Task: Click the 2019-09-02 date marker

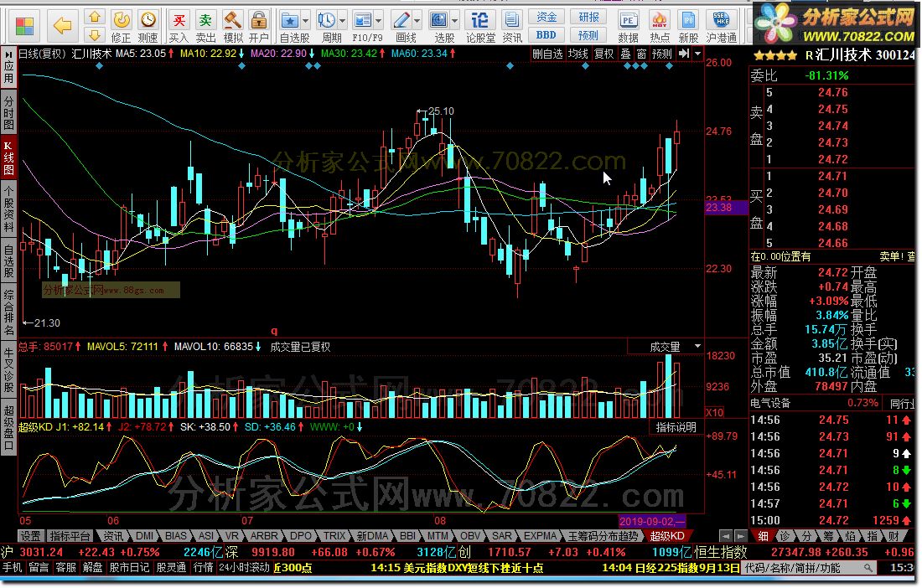Action: pyautogui.click(x=651, y=521)
